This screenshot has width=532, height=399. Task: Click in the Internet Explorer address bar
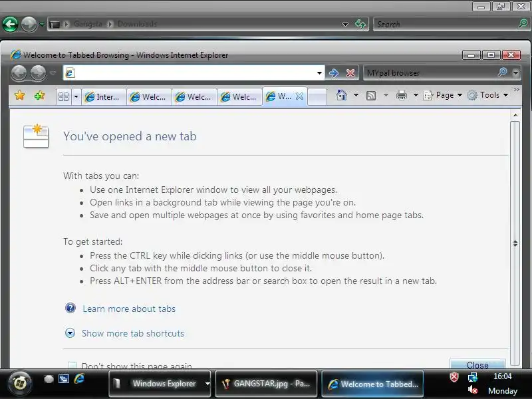click(194, 72)
